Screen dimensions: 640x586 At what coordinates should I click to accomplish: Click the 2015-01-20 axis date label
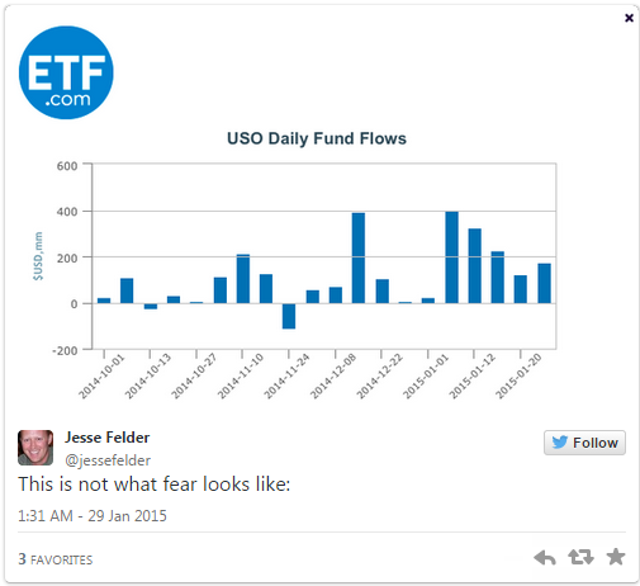click(518, 376)
